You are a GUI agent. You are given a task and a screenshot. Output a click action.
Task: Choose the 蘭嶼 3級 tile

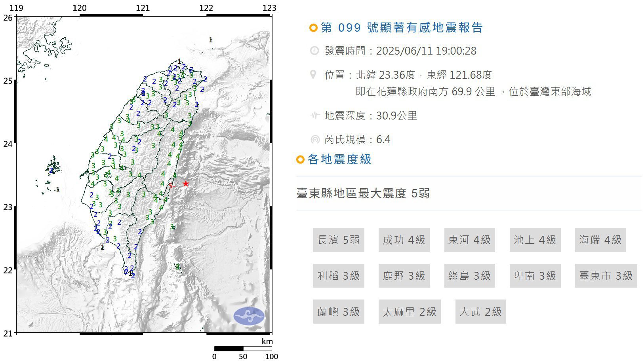[339, 312]
